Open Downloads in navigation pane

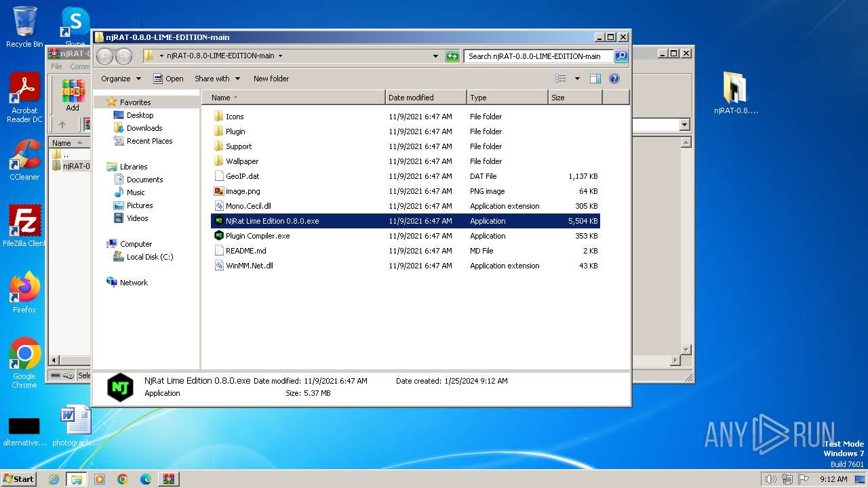click(144, 128)
